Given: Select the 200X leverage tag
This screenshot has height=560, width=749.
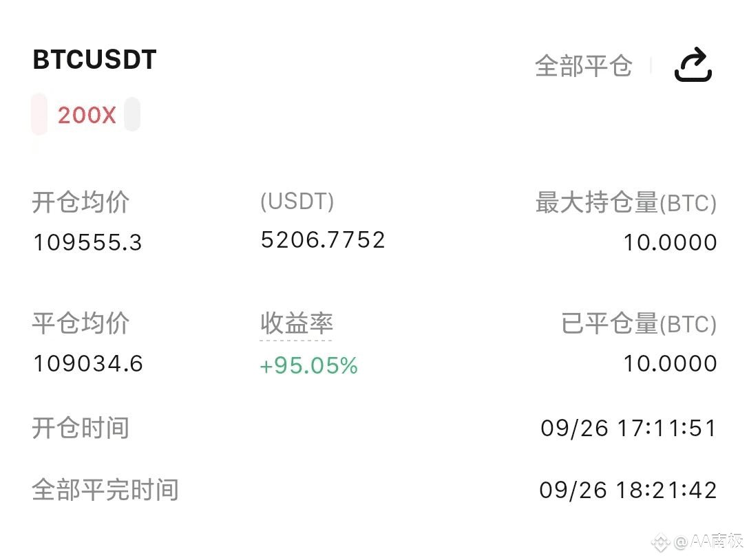Looking at the screenshot, I should coord(87,115).
